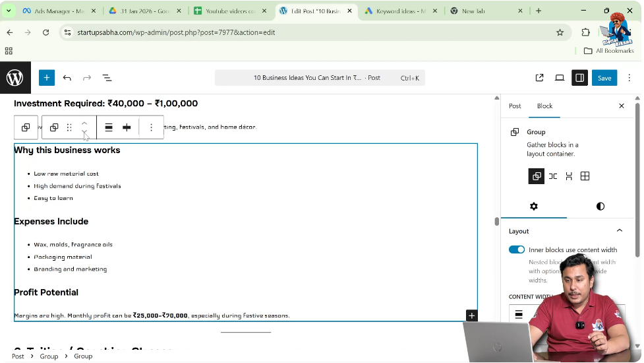
Task: Select the Row layout variation icon
Action: point(553,176)
